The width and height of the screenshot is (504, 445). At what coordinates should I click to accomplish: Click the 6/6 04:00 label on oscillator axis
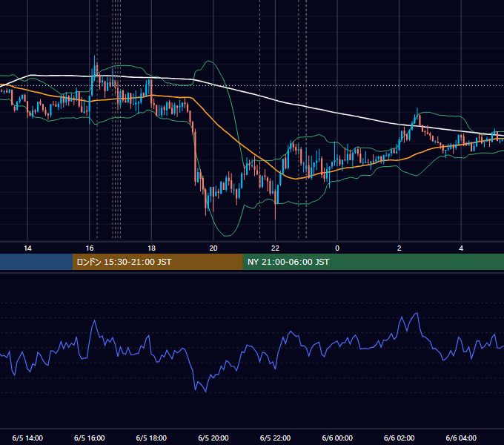(x=461, y=438)
